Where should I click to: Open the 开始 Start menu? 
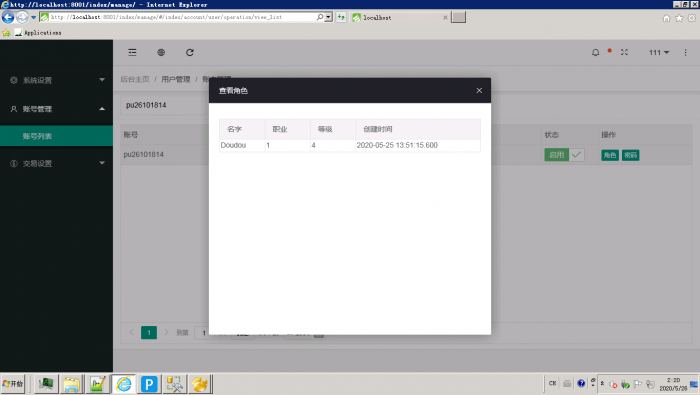[13, 384]
